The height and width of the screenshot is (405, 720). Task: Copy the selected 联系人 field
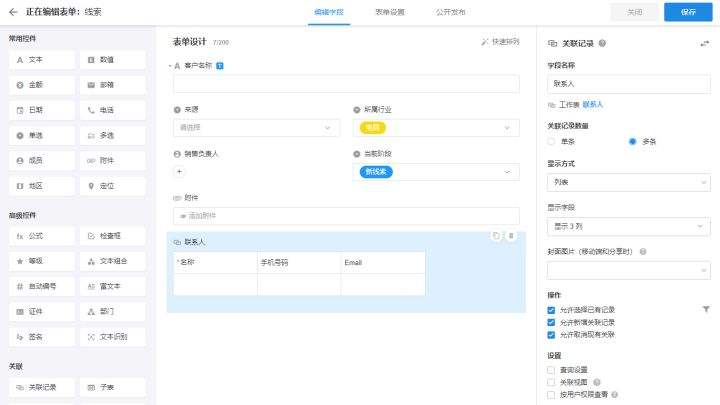496,236
